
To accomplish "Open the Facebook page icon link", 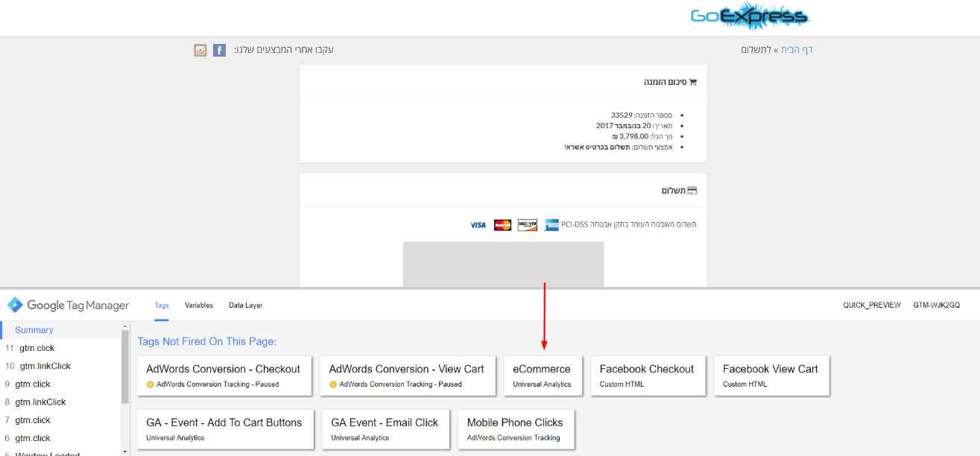I will [219, 50].
